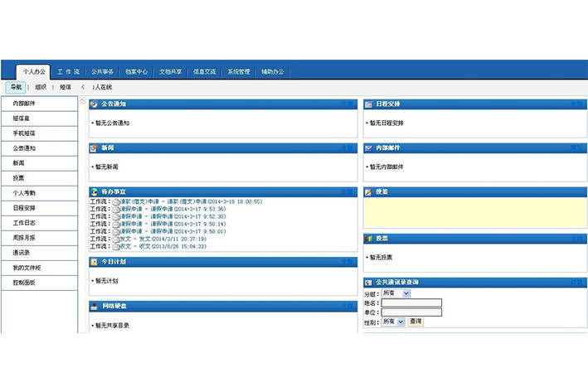Open 内部邮件 in the sidebar
The image size is (588, 392).
(x=39, y=104)
